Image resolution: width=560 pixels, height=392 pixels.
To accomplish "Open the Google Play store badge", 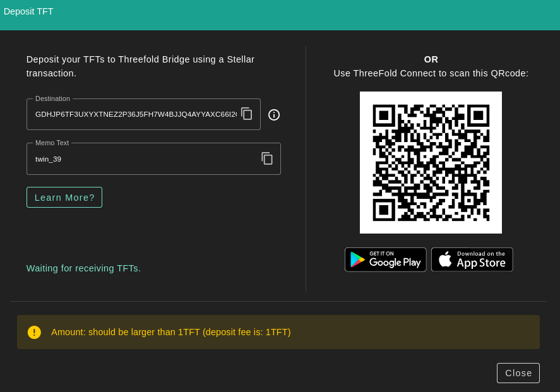I will coord(385,259).
